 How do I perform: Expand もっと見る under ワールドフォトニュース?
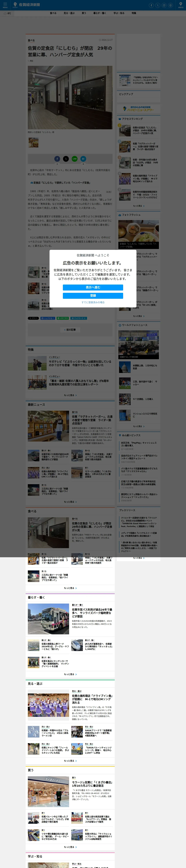click(x=138, y=426)
